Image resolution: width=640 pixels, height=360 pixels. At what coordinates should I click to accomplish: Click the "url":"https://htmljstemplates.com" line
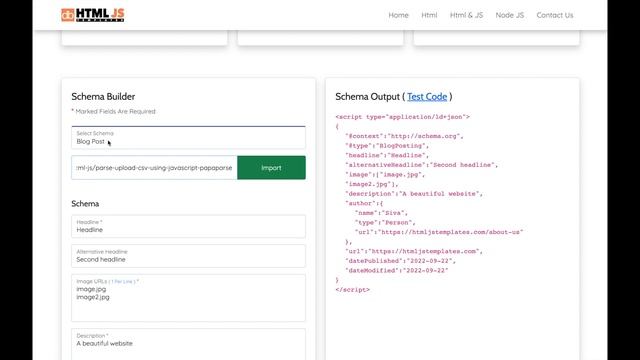pos(414,251)
